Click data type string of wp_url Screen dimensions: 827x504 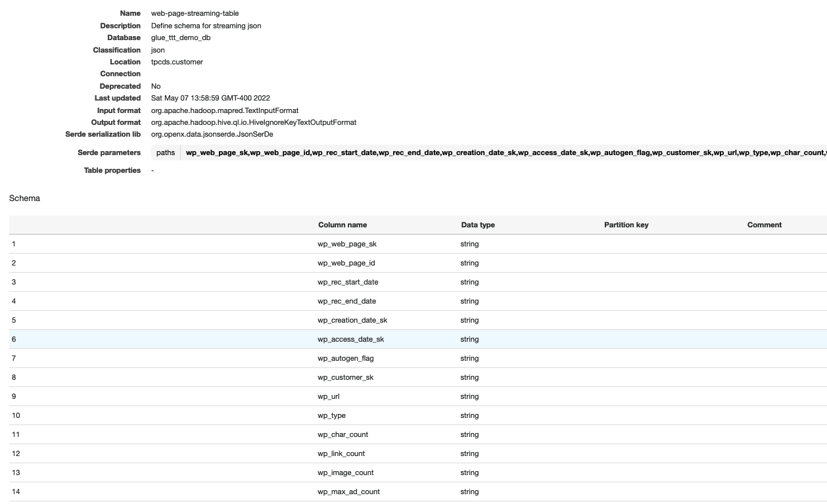(x=469, y=396)
